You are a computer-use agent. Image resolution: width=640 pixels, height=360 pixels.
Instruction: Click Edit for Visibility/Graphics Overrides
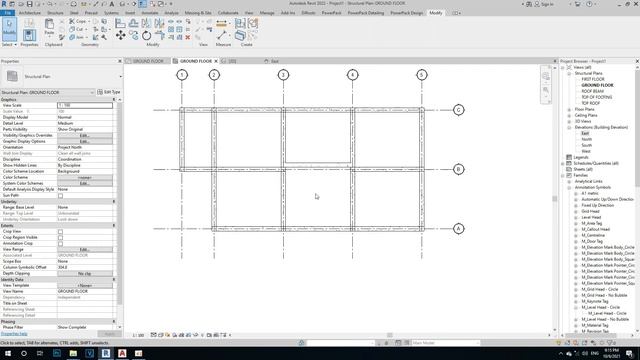click(x=85, y=135)
